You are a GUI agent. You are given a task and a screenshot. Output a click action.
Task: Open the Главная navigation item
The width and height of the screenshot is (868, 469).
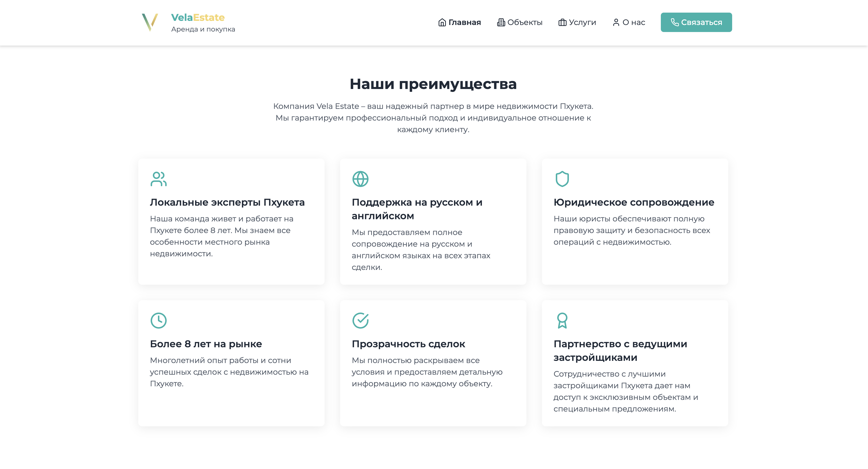tap(464, 22)
